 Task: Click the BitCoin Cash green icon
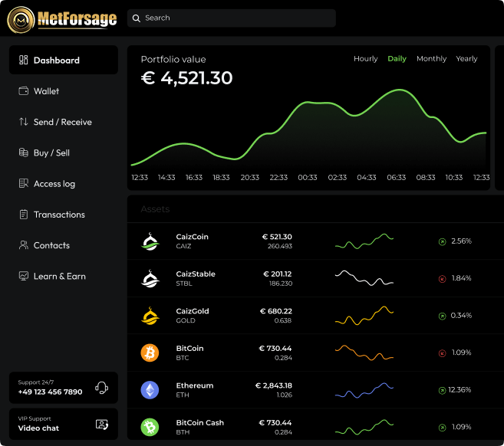click(x=150, y=427)
